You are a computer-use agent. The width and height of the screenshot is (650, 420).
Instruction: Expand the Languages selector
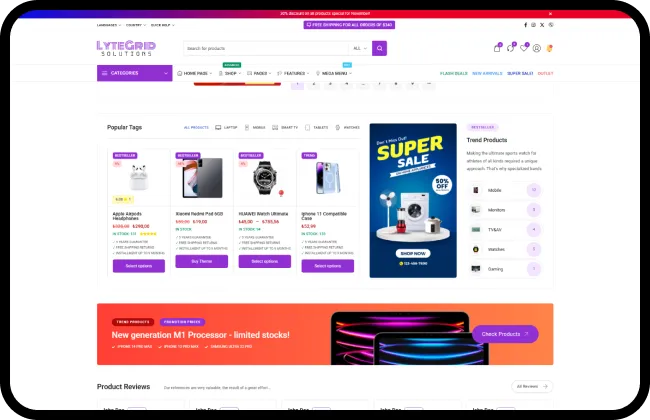[109, 25]
